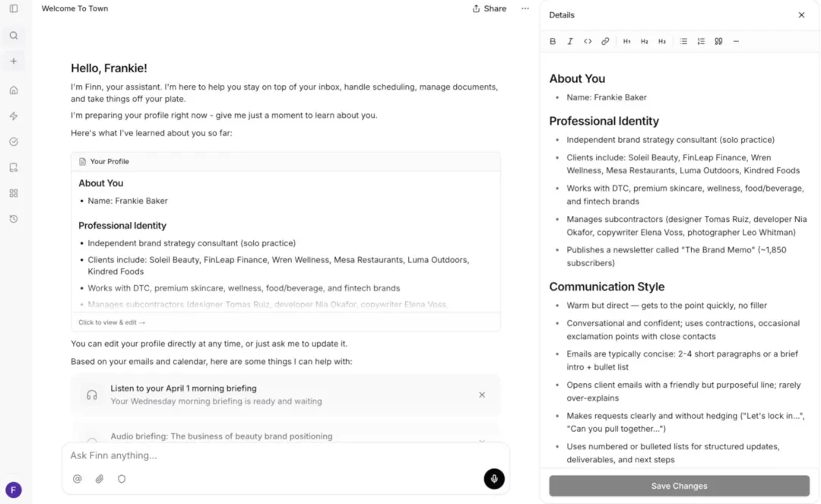821x504 pixels.
Task: Apply Heading 2 style
Action: (x=644, y=41)
